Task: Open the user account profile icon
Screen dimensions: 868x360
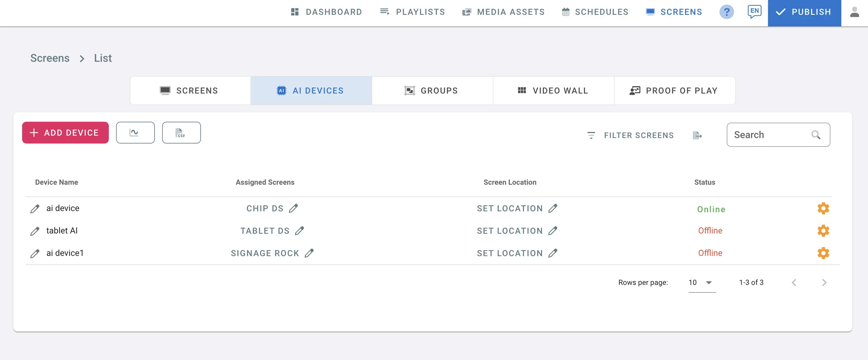Action: pos(854,12)
